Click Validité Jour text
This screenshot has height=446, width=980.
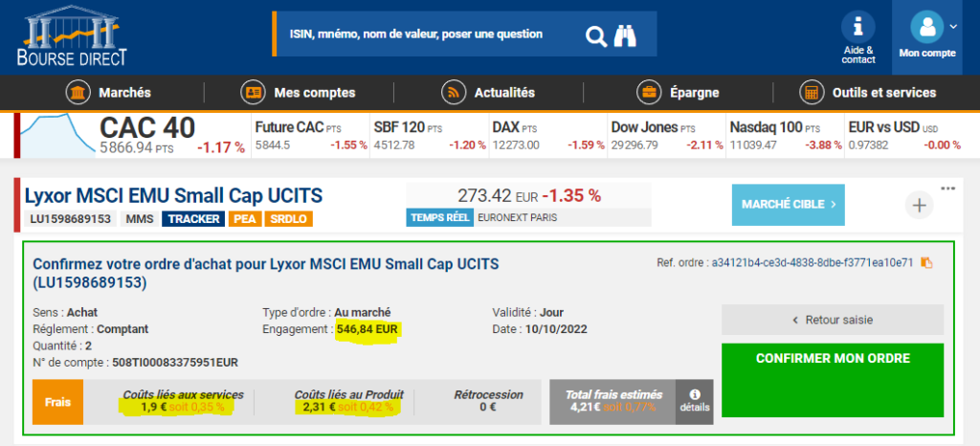click(x=528, y=312)
